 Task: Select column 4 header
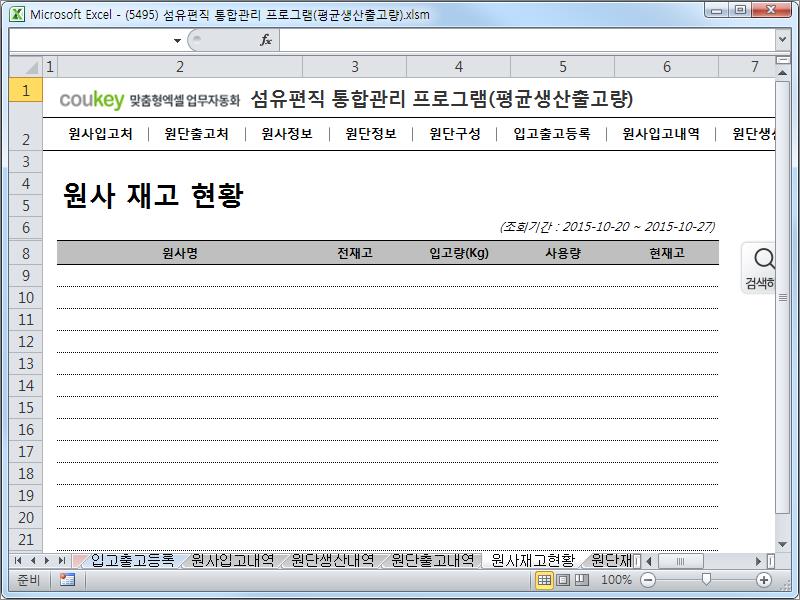click(459, 66)
